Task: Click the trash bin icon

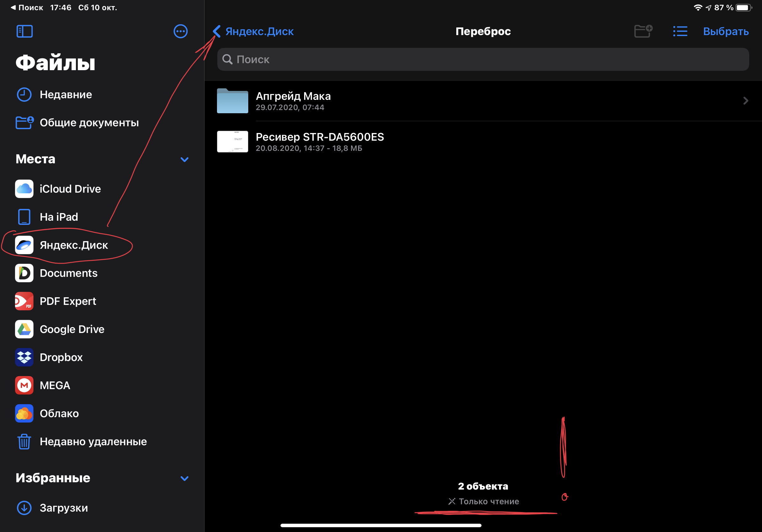Action: coord(24,441)
